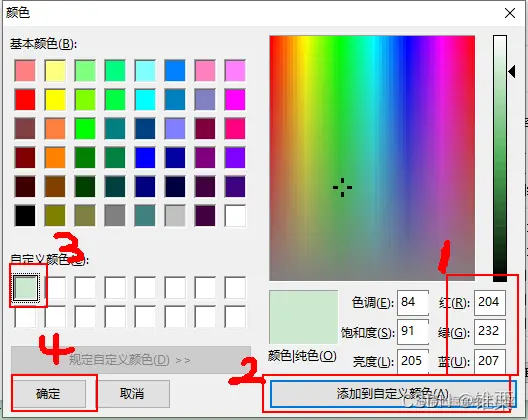Click the 色调(E) field showing 84
Image resolution: width=528 pixels, height=420 pixels.
(412, 302)
